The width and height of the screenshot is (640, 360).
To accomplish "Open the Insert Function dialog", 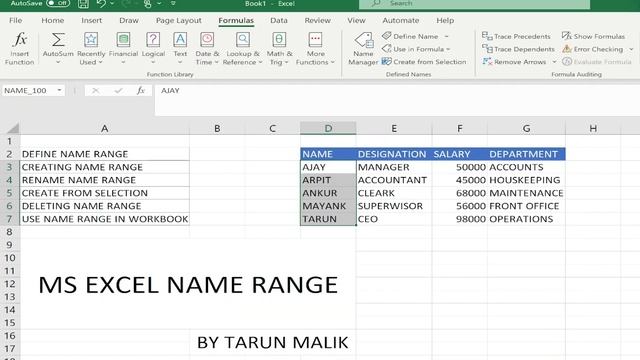I will pyautogui.click(x=20, y=49).
